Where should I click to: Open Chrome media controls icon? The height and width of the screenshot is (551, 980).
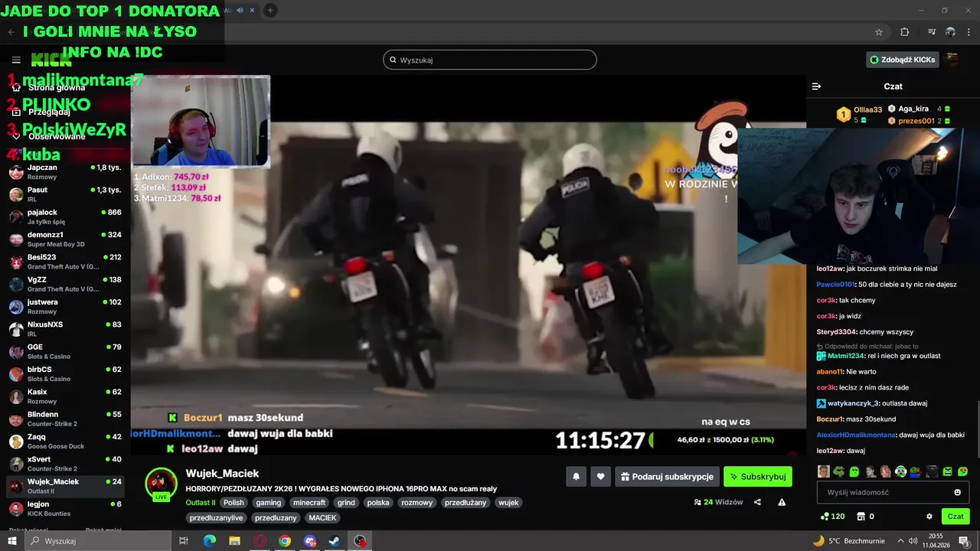pos(932,32)
